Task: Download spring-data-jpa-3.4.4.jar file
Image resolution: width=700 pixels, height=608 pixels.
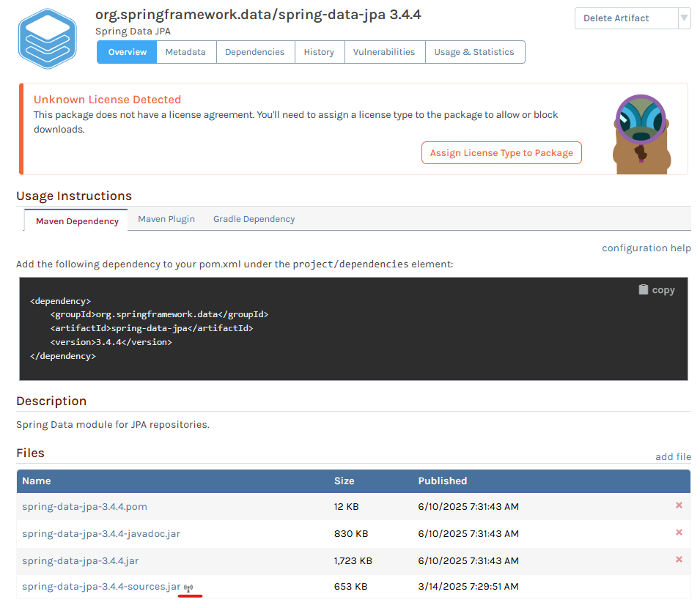Action: (x=81, y=560)
